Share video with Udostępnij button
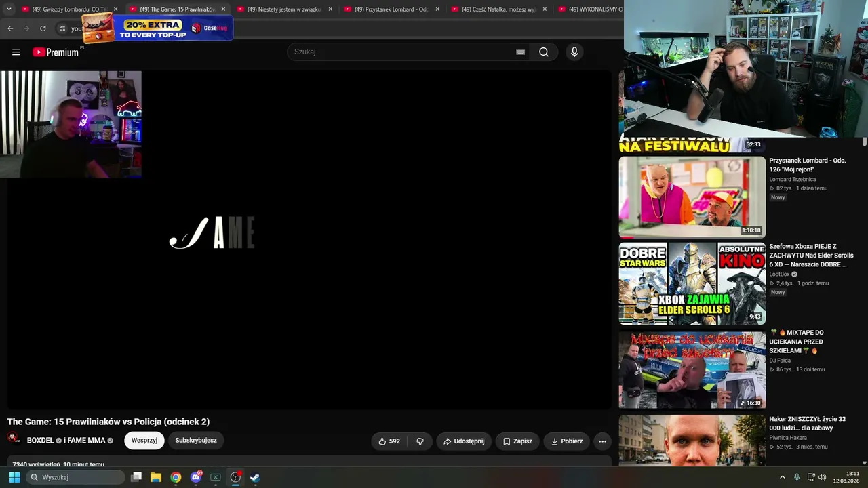Screen dimensions: 868x488 tap(464, 441)
